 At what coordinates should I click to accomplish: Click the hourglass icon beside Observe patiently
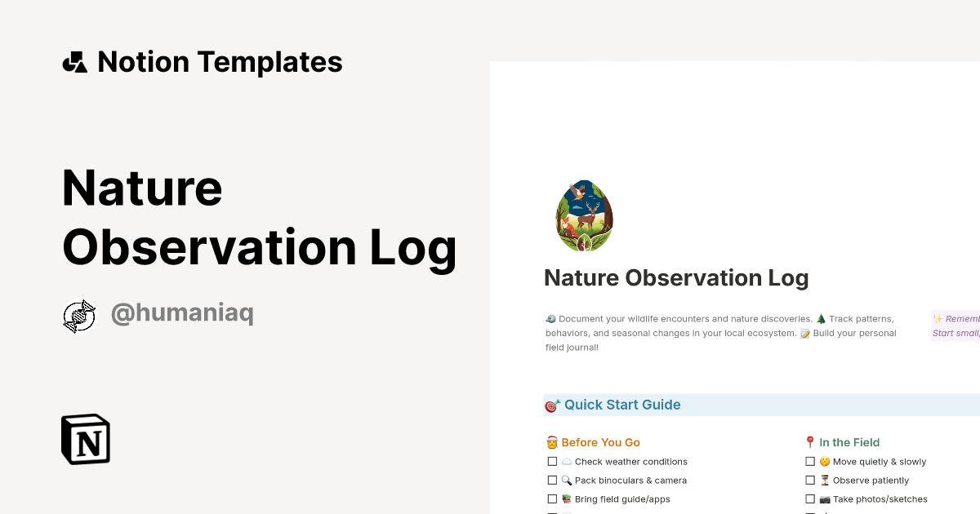coord(824,480)
